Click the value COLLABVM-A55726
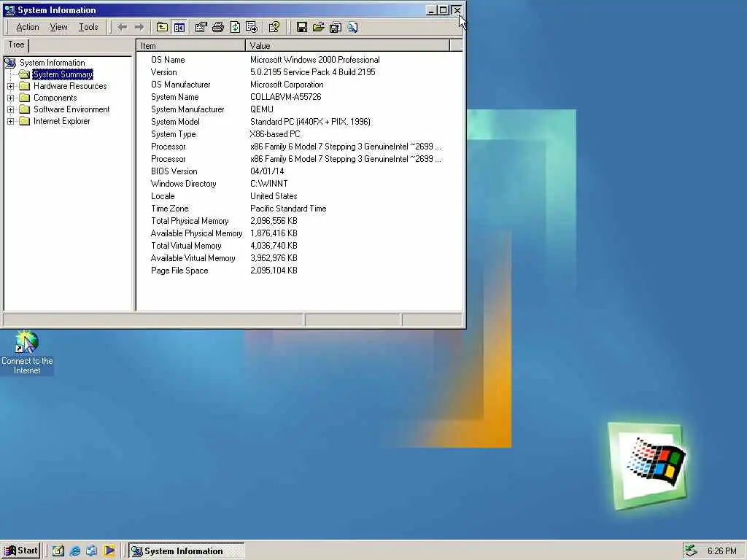This screenshot has width=747, height=560. pyautogui.click(x=286, y=97)
